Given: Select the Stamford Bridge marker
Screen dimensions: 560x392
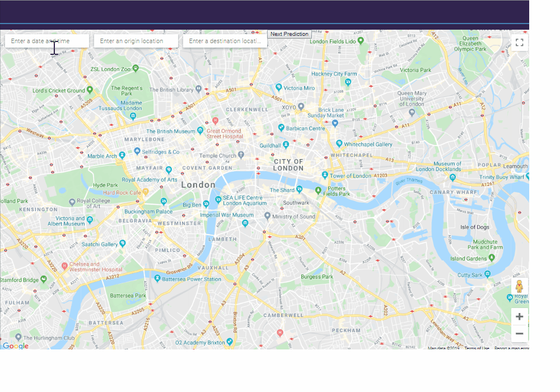Looking at the screenshot, I should click(44, 278).
